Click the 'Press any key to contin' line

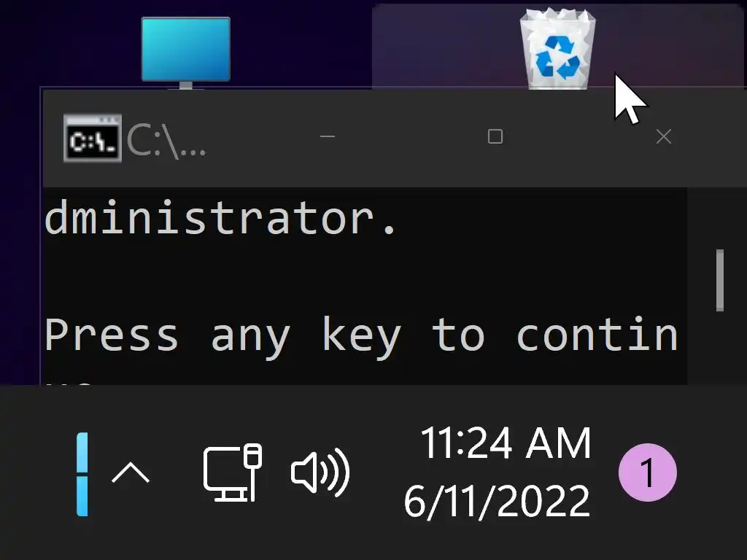pos(362,336)
